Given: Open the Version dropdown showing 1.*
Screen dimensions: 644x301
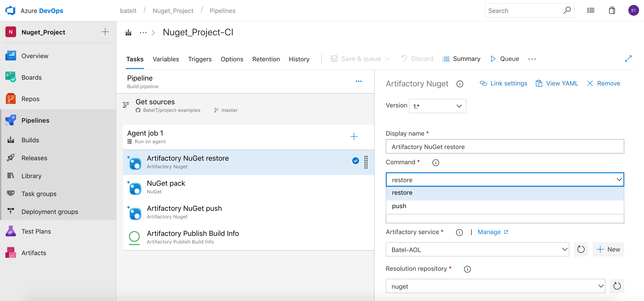Looking at the screenshot, I should tap(437, 106).
